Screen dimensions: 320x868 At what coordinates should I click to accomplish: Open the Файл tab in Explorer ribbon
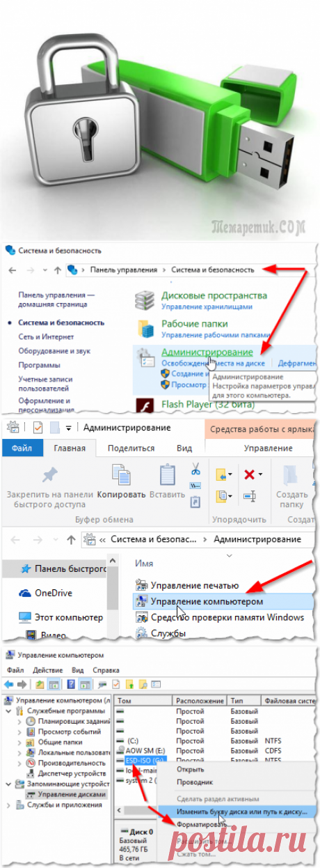[22, 449]
